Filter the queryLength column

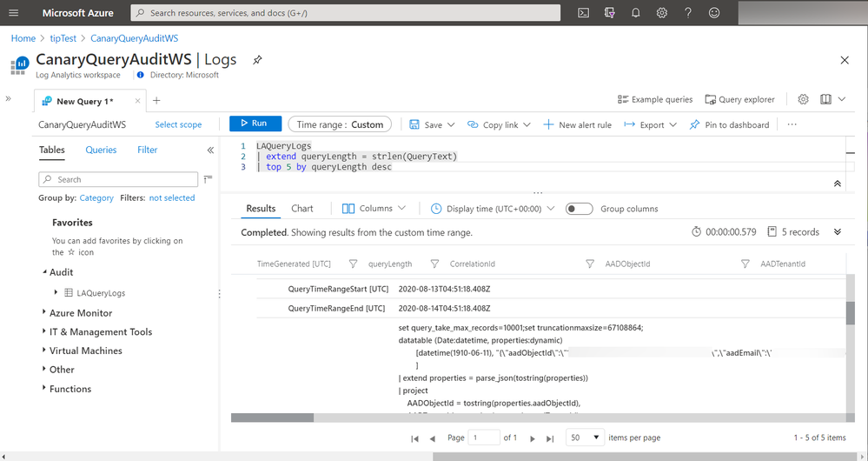(434, 264)
